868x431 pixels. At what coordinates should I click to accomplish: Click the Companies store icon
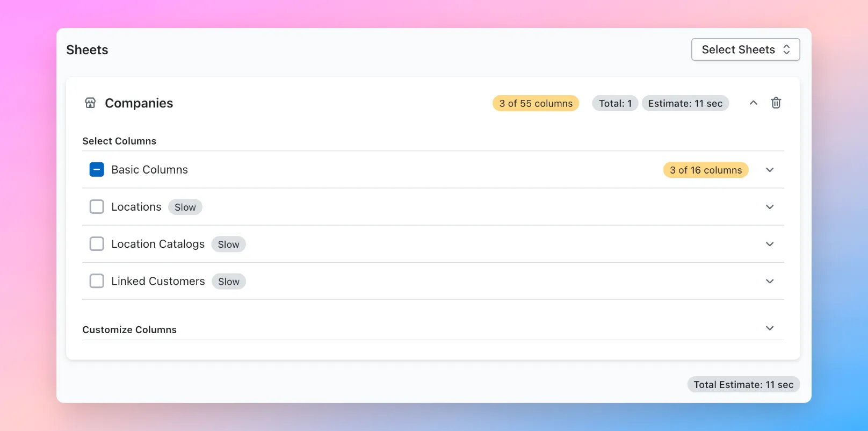coord(90,103)
